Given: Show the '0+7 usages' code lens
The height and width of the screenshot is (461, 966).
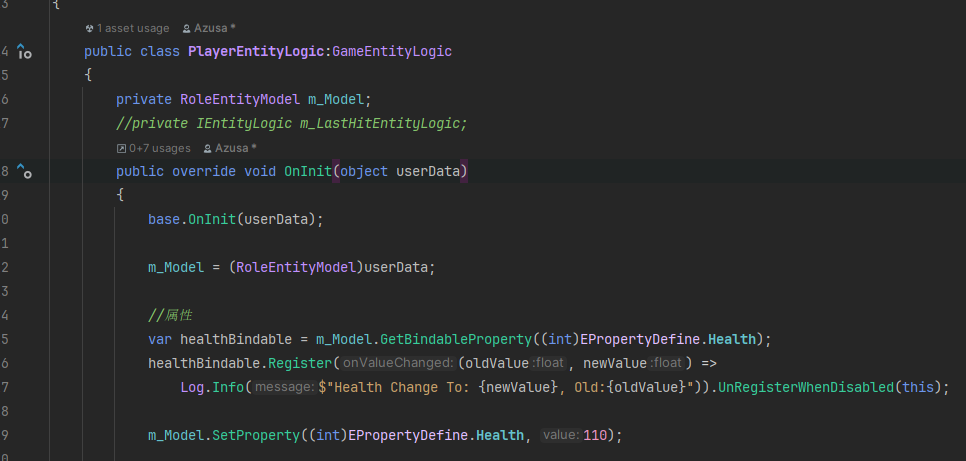Looking at the screenshot, I should (153, 148).
